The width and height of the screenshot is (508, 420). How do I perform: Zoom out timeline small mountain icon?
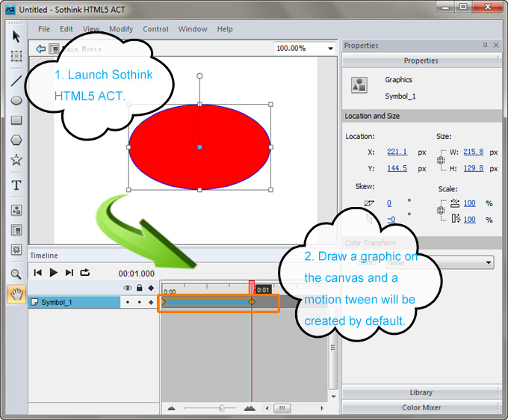click(171, 408)
